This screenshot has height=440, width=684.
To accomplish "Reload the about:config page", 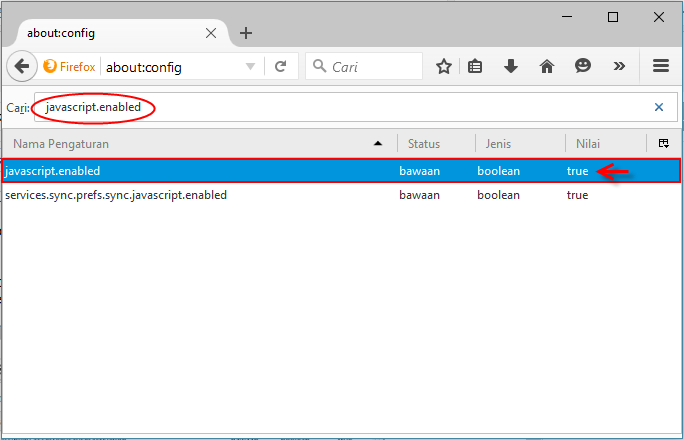I will tap(280, 67).
